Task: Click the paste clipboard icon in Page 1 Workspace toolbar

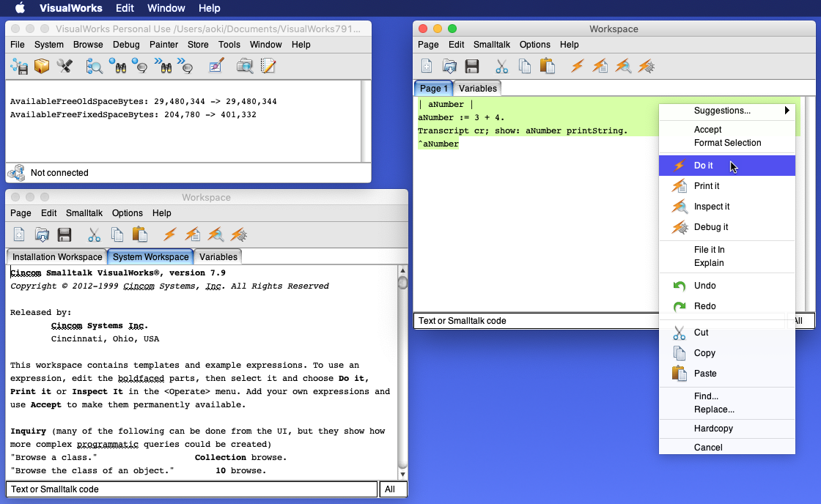Action: pos(547,67)
